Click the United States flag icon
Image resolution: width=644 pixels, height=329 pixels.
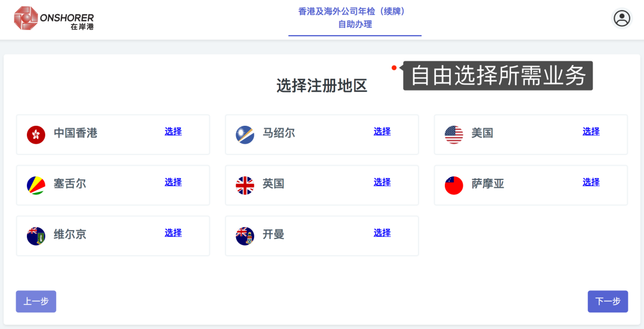pyautogui.click(x=454, y=135)
